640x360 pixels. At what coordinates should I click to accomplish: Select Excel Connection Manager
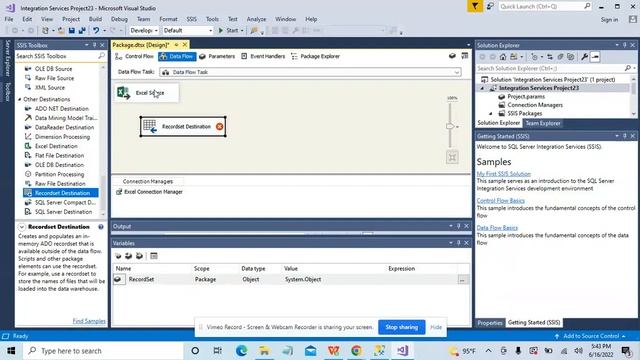[149, 192]
